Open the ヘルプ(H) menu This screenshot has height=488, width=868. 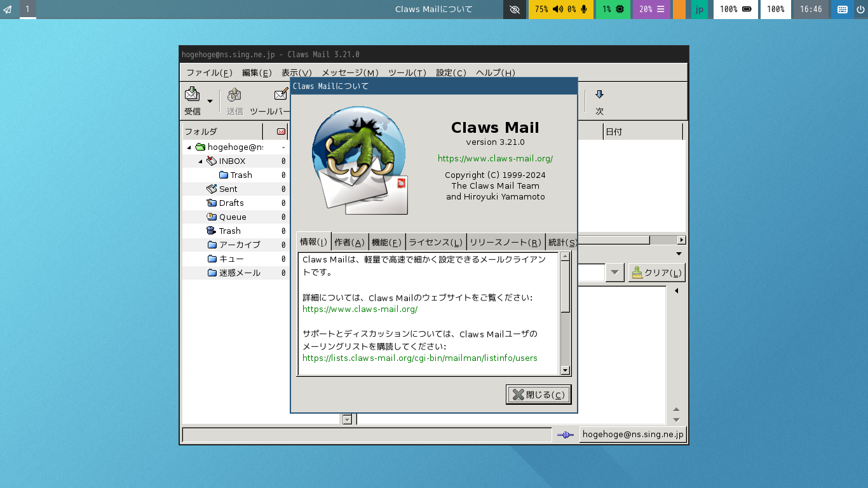pyautogui.click(x=496, y=72)
